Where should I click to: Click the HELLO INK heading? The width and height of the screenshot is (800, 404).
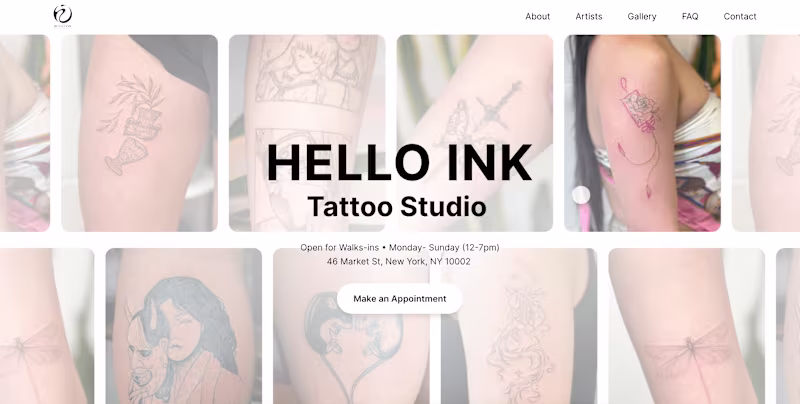point(399,163)
